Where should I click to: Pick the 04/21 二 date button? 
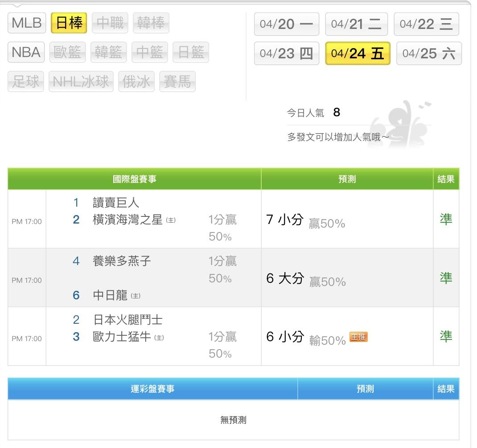tap(356, 24)
